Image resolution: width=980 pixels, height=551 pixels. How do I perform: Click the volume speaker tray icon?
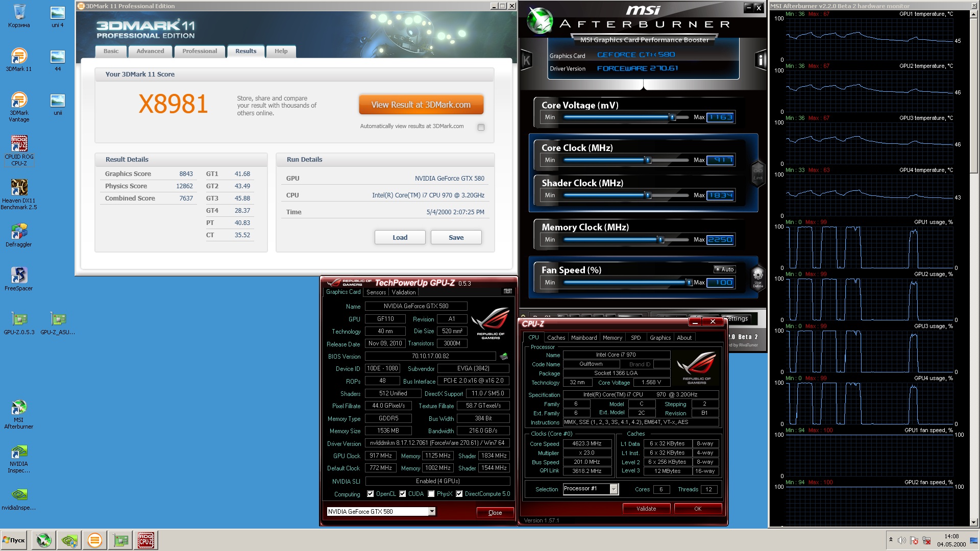[902, 540]
